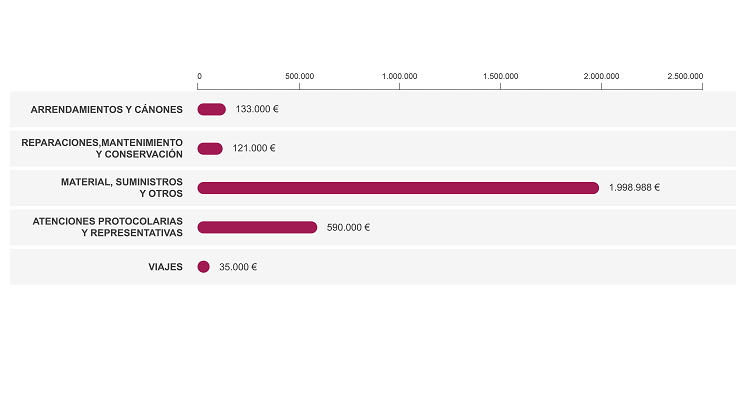The width and height of the screenshot is (750, 400).
Task: Select the REPARACIONES, MANTENIMIENTO Y CONSERVACIÓN label
Action: [102, 148]
